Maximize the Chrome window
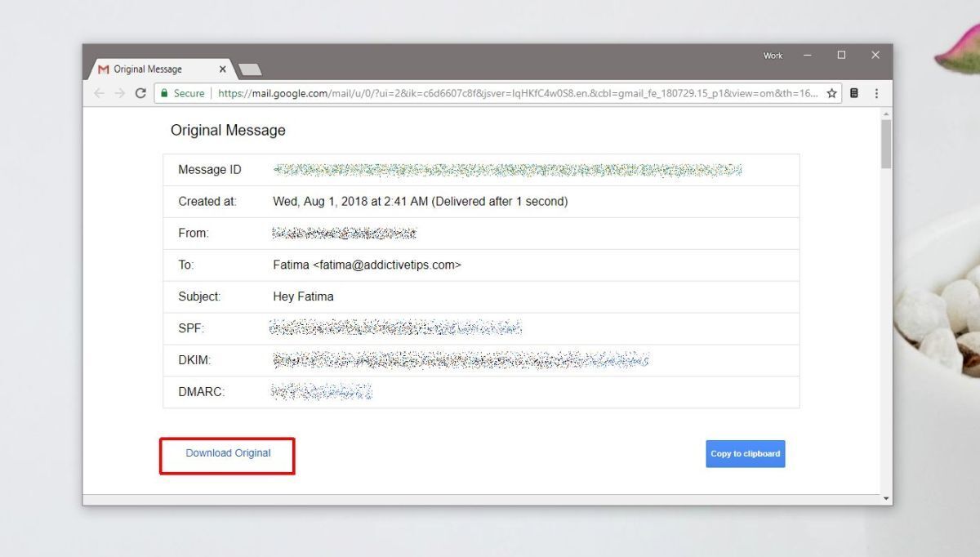This screenshot has height=557, width=980. (x=841, y=56)
